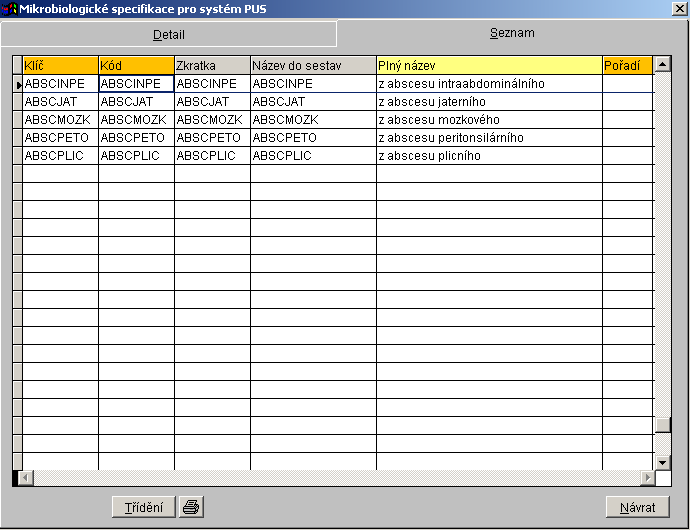Click the Název do sestav column header
Screen dimensions: 690x530
point(313,66)
